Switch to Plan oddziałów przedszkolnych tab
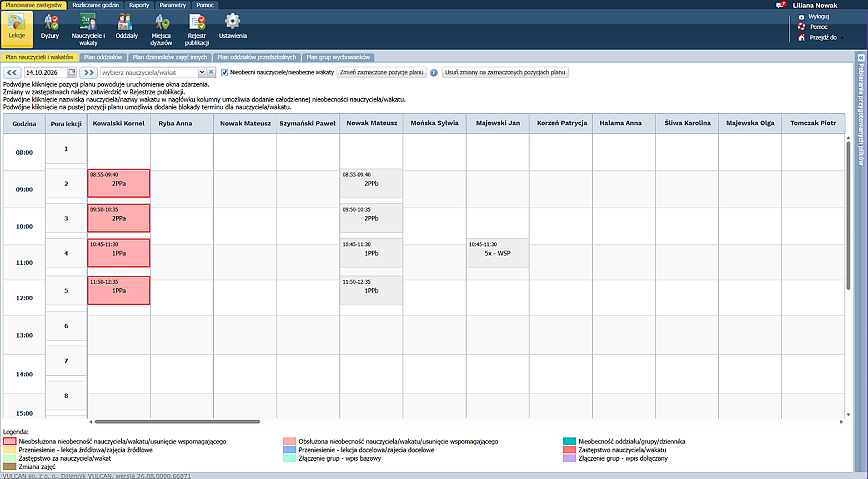 257,57
